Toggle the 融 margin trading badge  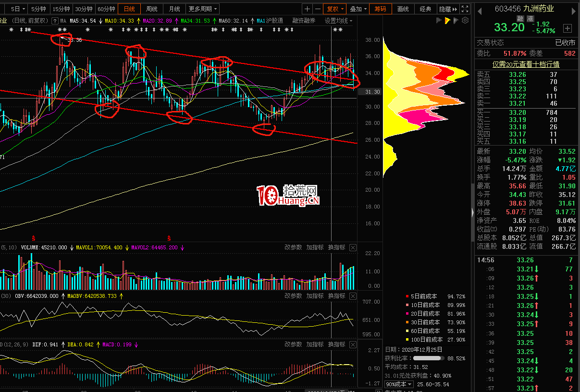point(520,18)
